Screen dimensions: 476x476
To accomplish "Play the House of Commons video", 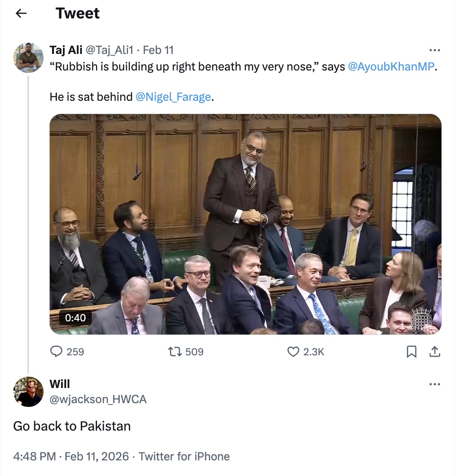I will pyautogui.click(x=245, y=224).
